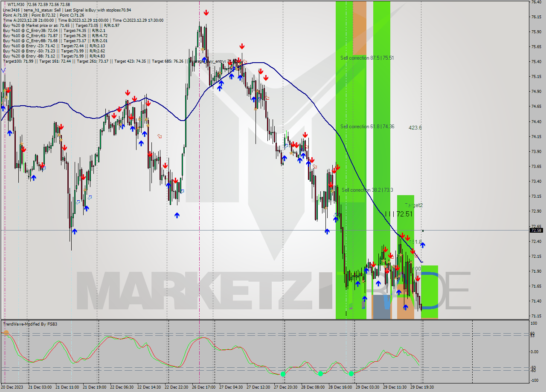Click the green dot near 28 Dec 16:00
The image size is (546, 392).
coord(351,374)
